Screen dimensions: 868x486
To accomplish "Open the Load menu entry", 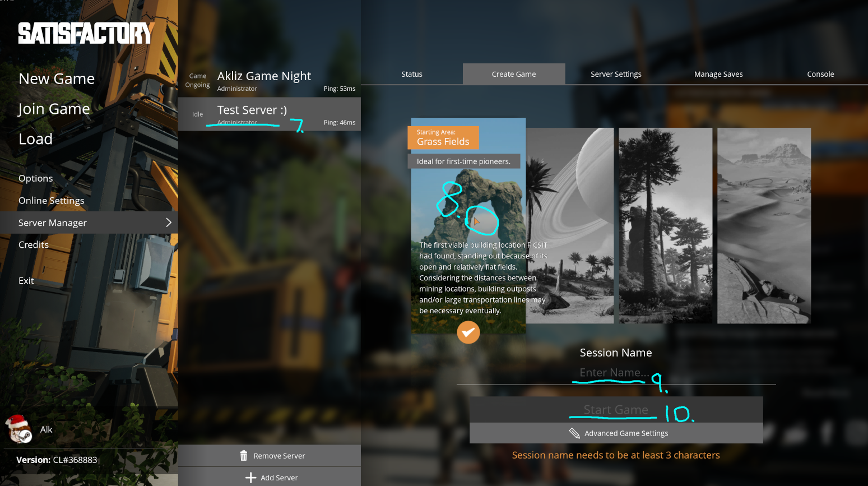I will pos(36,139).
